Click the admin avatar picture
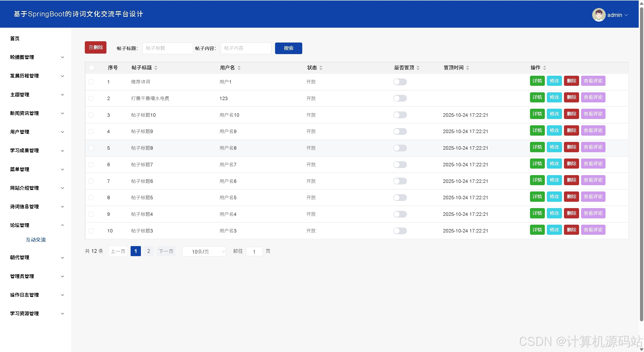The width and height of the screenshot is (644, 352). 599,15
